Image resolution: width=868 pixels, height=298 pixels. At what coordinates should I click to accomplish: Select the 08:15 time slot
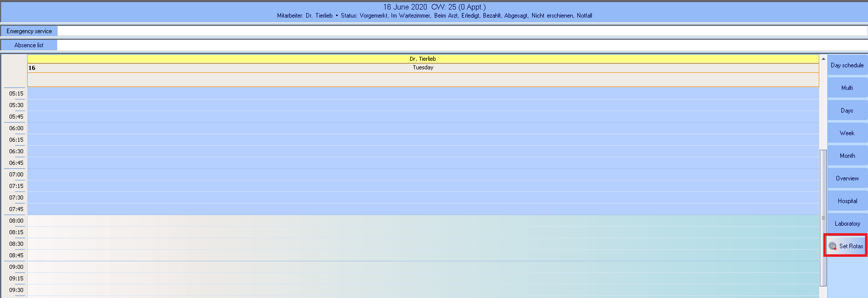click(x=423, y=232)
